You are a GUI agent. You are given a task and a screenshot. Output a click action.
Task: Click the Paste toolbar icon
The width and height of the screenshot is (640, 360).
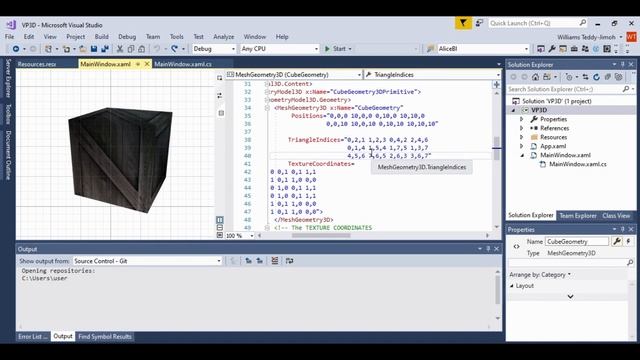click(x=141, y=49)
